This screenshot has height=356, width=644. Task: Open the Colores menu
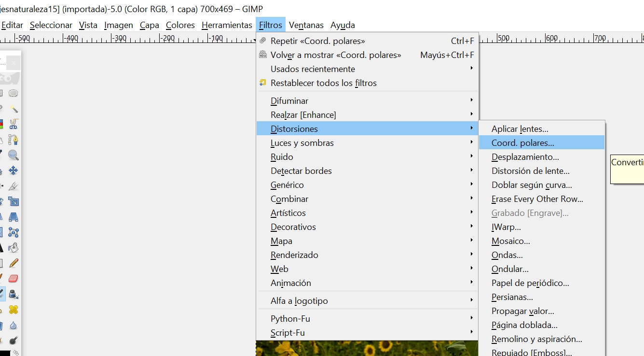[180, 25]
